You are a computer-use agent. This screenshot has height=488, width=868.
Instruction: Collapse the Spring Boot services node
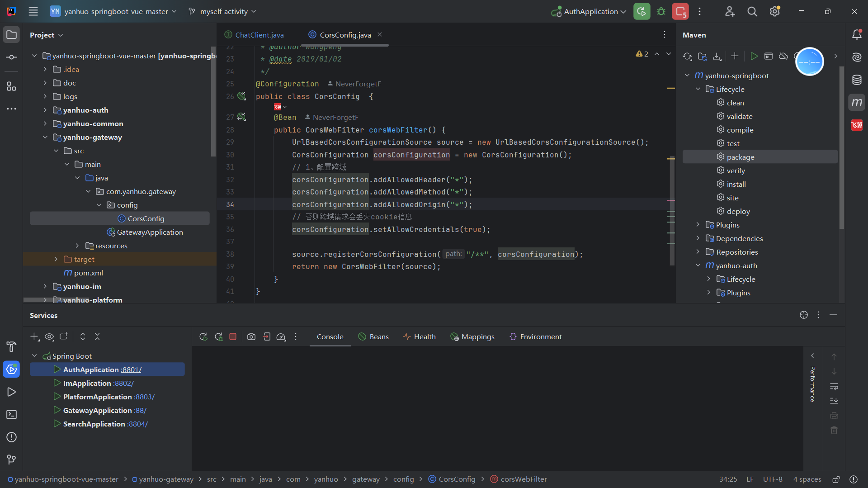point(34,356)
